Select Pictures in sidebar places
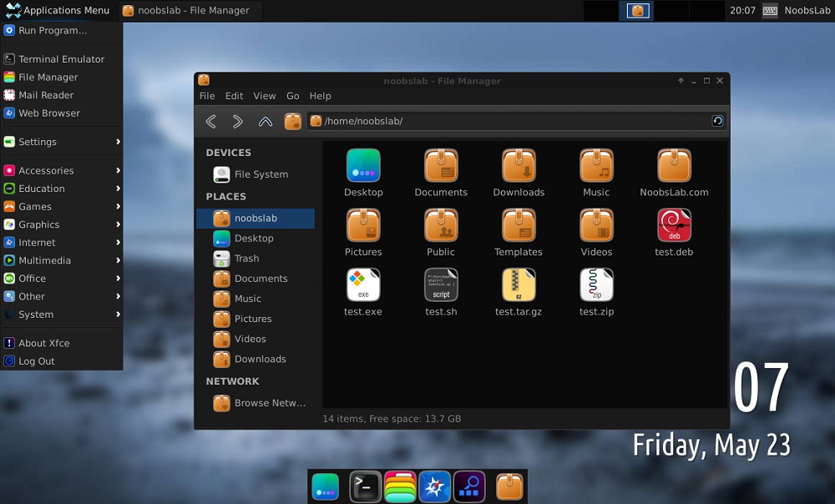Viewport: 835px width, 504px height. (256, 319)
